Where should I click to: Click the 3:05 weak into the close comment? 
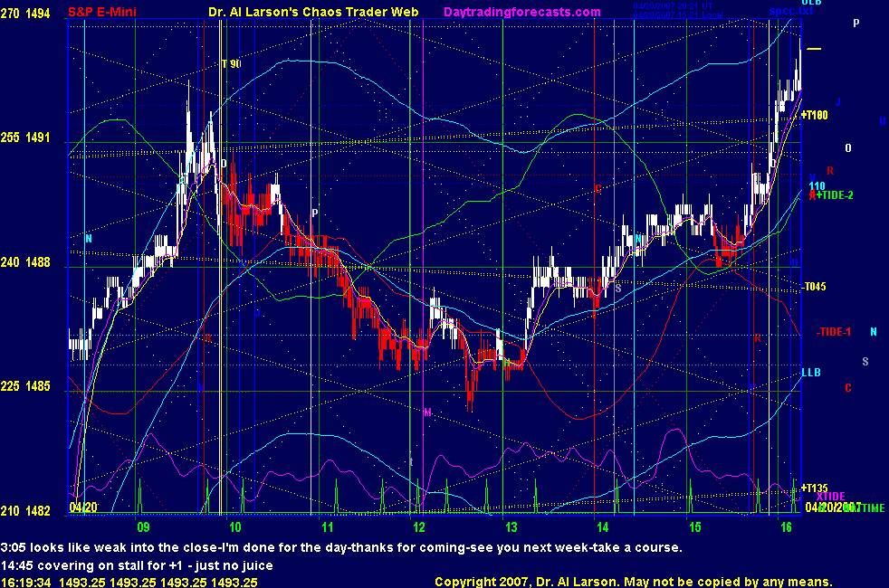(341, 548)
